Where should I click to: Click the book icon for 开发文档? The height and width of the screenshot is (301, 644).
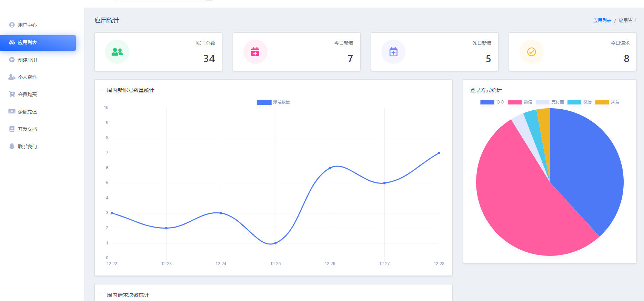coord(12,129)
